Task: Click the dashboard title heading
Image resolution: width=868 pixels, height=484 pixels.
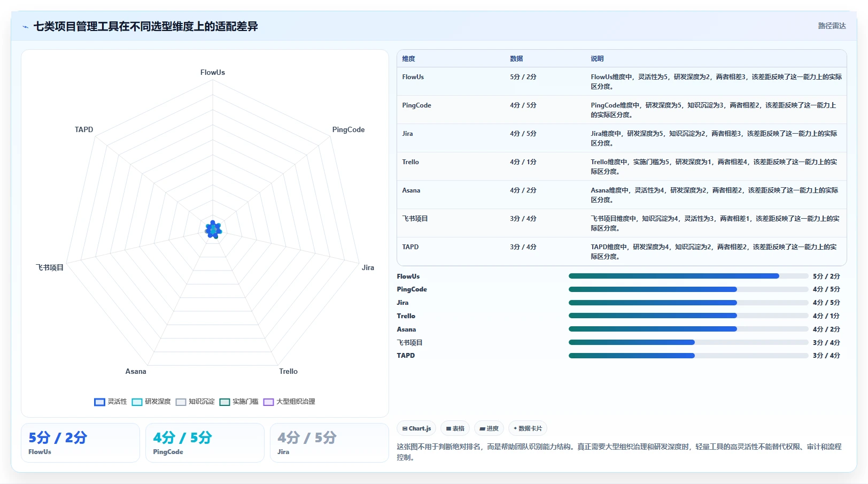Action: pyautogui.click(x=145, y=27)
